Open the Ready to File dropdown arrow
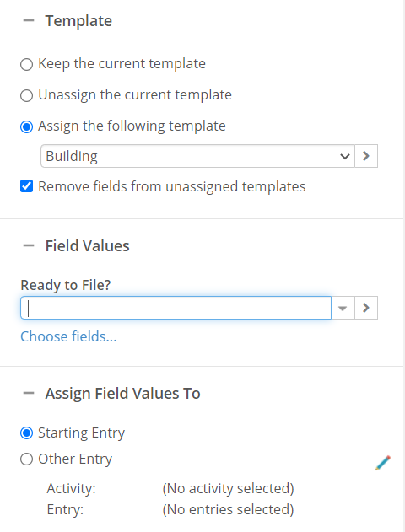 coord(343,308)
